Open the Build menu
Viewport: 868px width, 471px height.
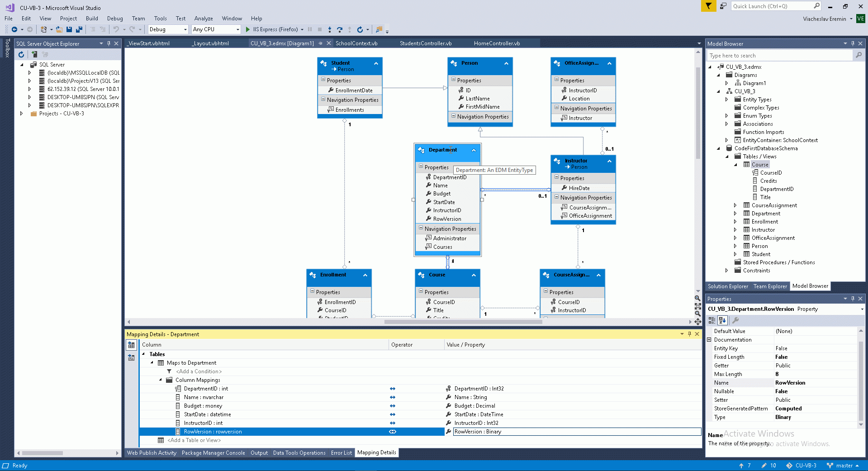[x=92, y=19]
